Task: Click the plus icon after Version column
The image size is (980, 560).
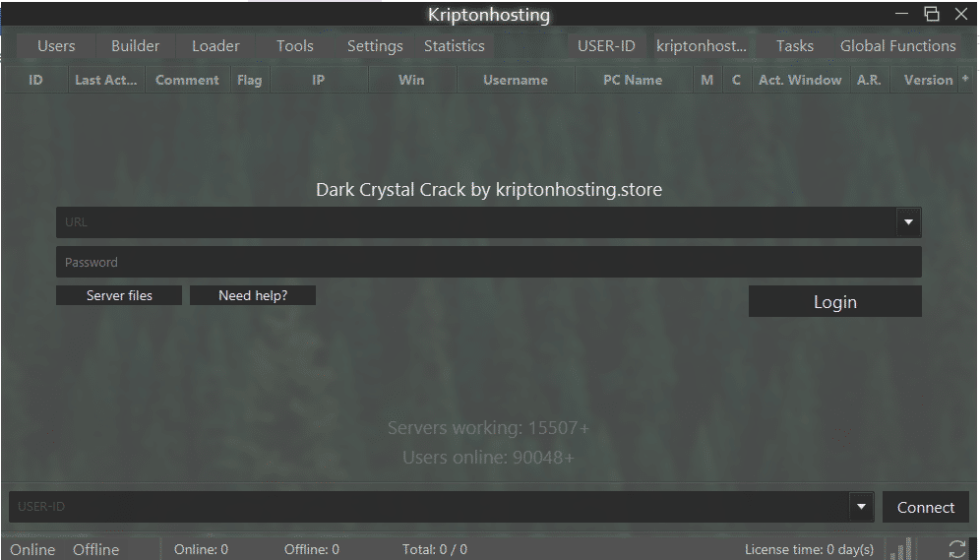Action: 965,80
